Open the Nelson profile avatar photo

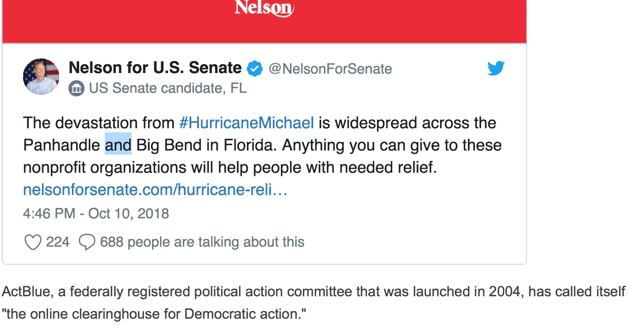click(41, 77)
